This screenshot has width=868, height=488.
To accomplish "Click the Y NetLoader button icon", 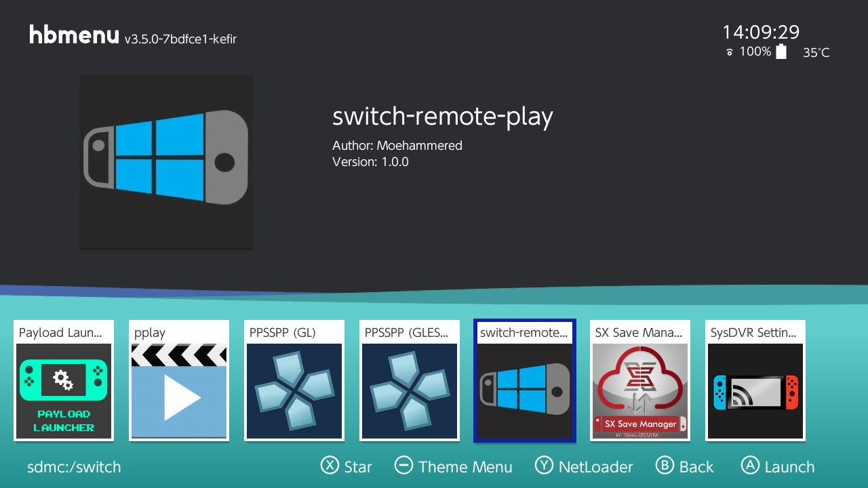I will coord(544,465).
